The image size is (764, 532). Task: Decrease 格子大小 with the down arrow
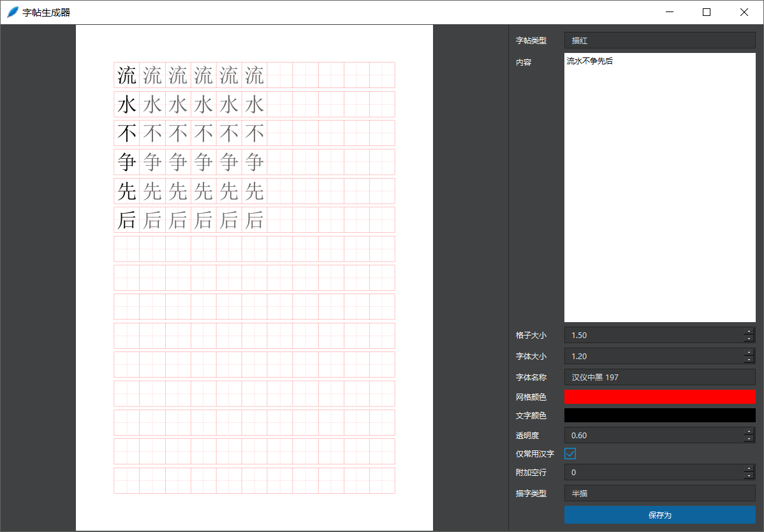749,339
